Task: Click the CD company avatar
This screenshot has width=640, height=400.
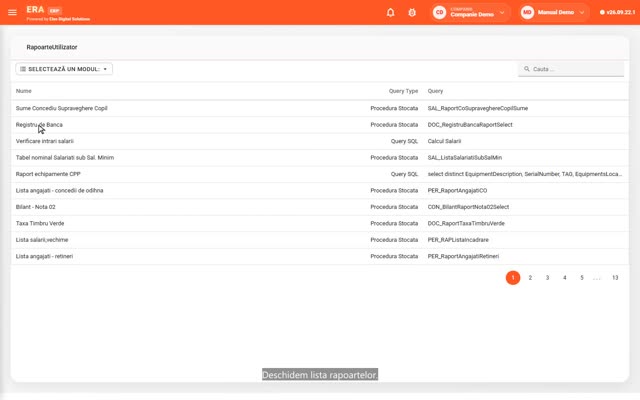Action: (439, 12)
